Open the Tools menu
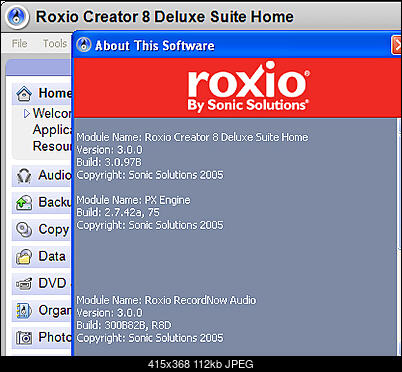Image resolution: width=402 pixels, height=372 pixels. pos(55,43)
